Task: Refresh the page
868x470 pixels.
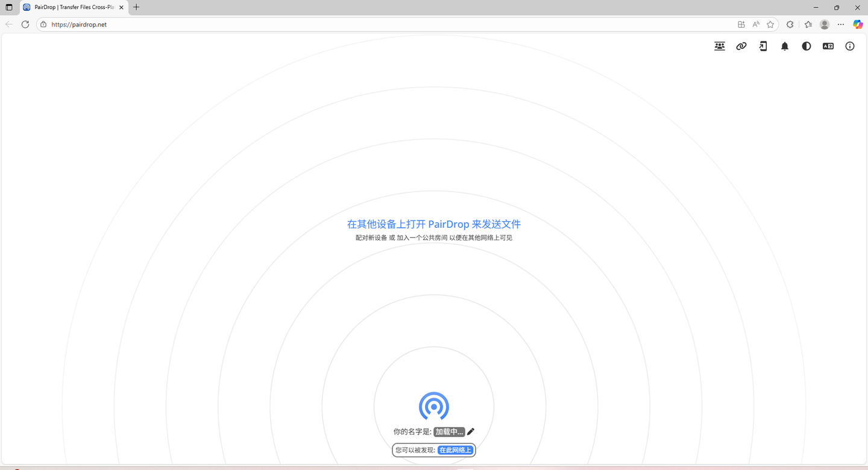Action: pyautogui.click(x=25, y=25)
